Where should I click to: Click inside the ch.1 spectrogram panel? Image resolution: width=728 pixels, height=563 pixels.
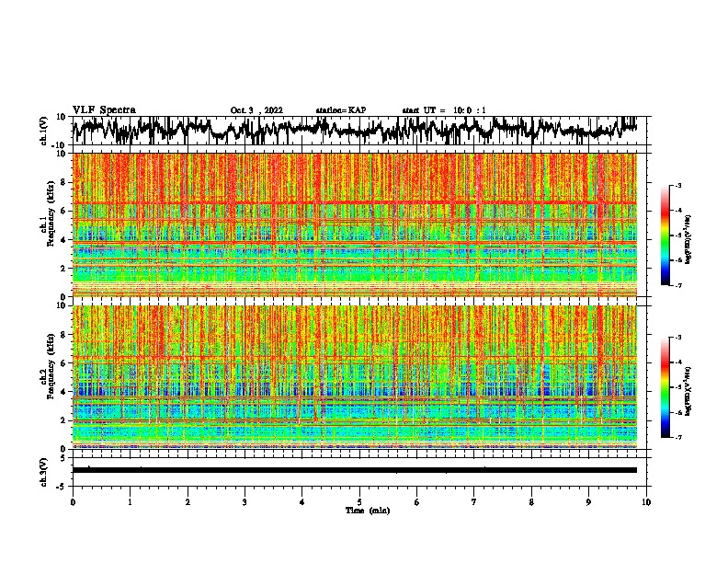pos(355,224)
